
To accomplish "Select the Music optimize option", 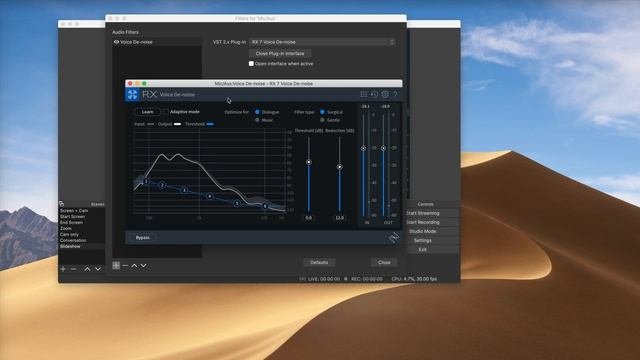I will coord(257,120).
